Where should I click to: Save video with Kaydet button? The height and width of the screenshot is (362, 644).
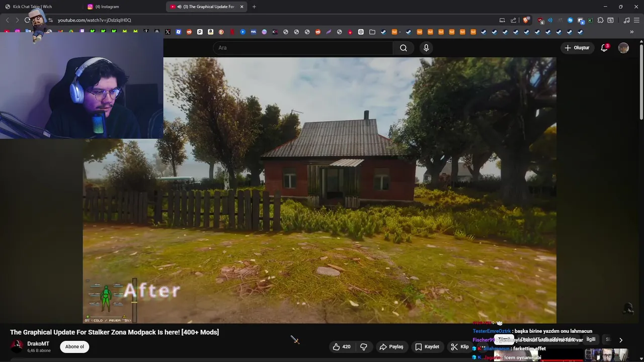(x=427, y=346)
